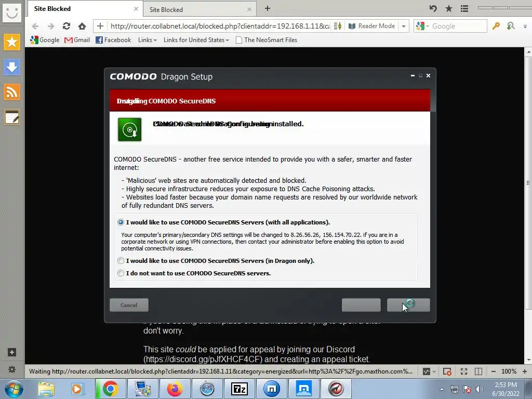Viewport: 532px width, 399px height.
Task: Click the plus icon beside address bar
Action: (100, 26)
